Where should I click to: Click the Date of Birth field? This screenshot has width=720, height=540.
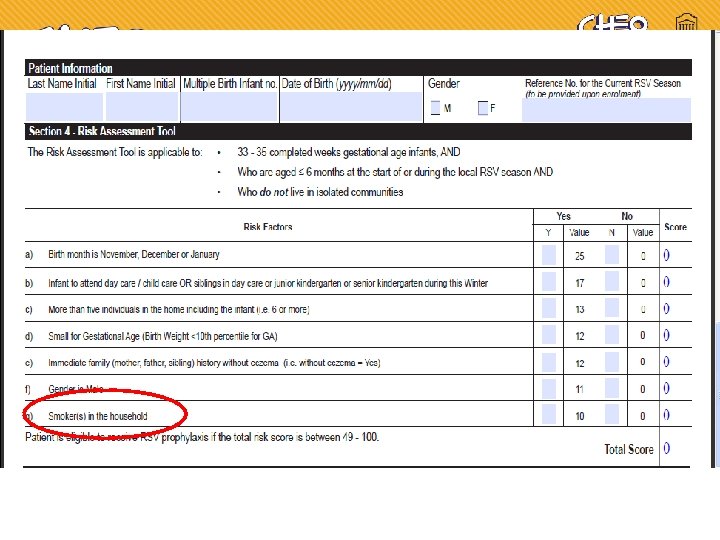coord(351,107)
